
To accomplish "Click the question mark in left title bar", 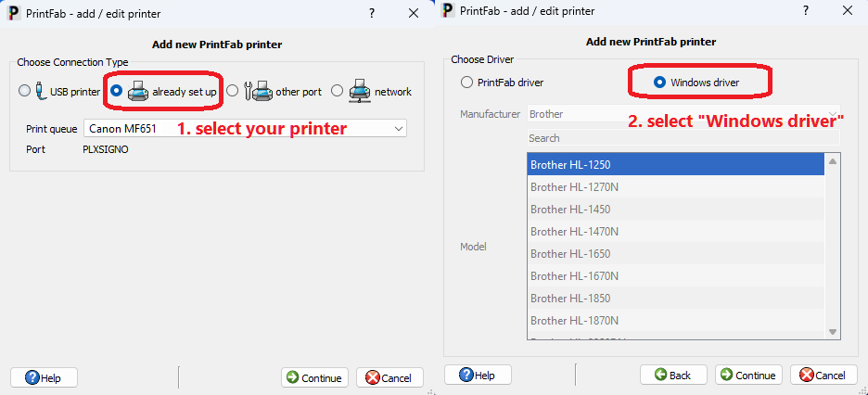I will pos(372,13).
